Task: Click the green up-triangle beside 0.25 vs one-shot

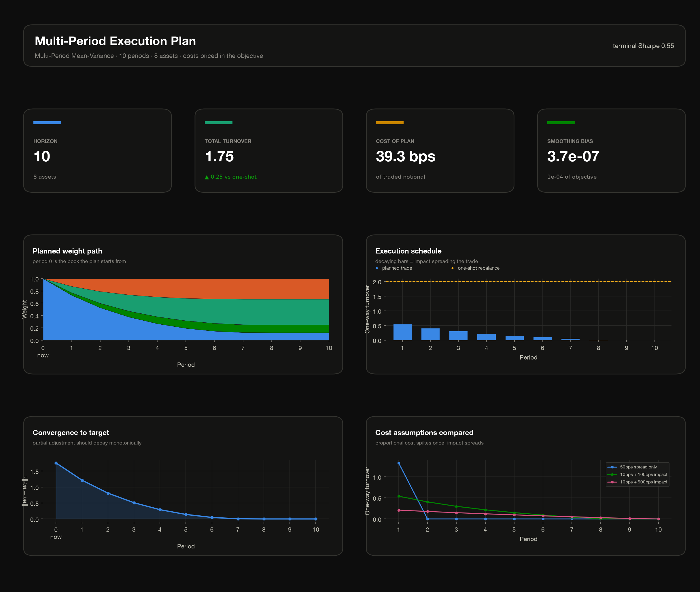Action: tap(207, 177)
